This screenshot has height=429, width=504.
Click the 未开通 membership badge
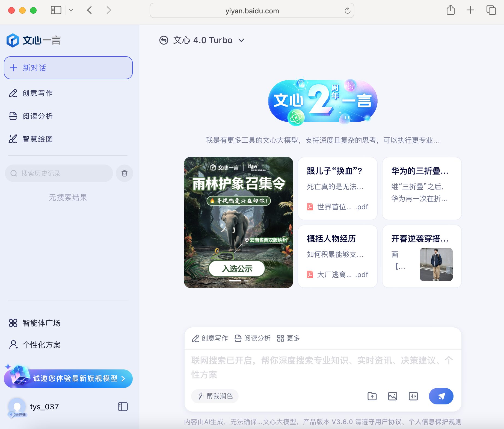click(18, 415)
